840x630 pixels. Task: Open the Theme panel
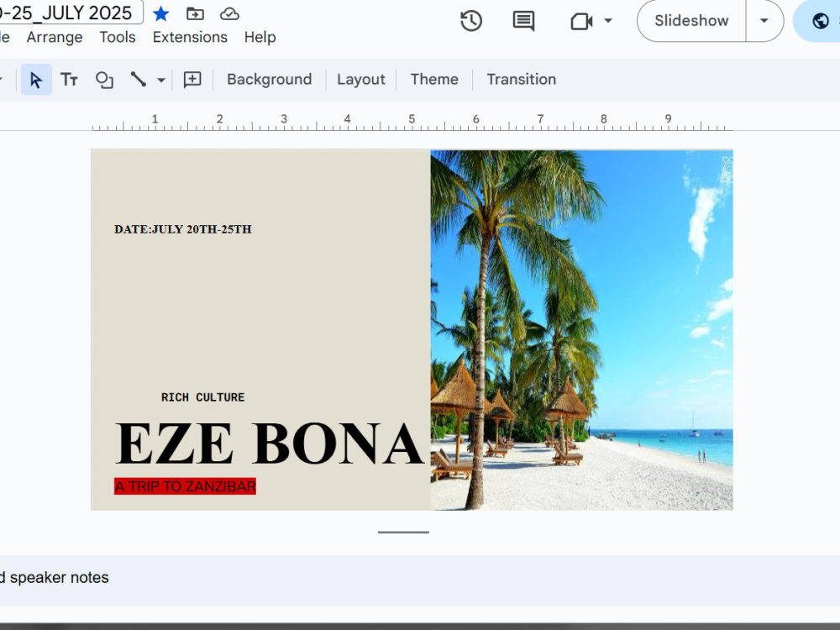(x=434, y=79)
